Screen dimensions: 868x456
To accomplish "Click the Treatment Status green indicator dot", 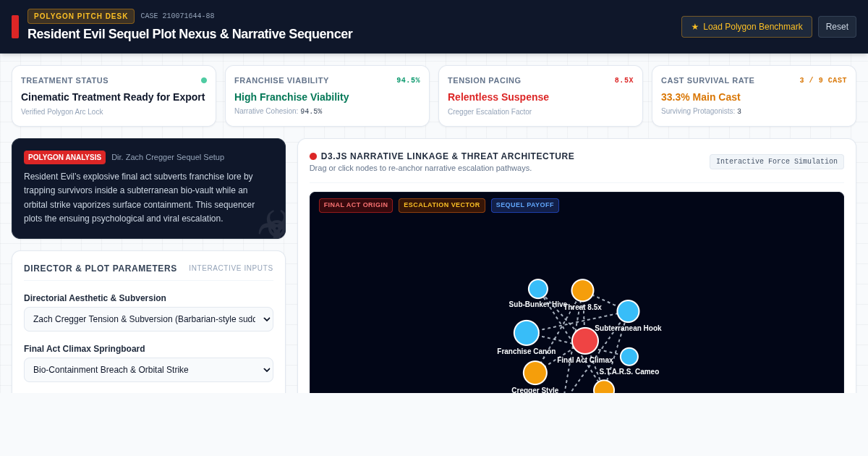I will click(204, 80).
